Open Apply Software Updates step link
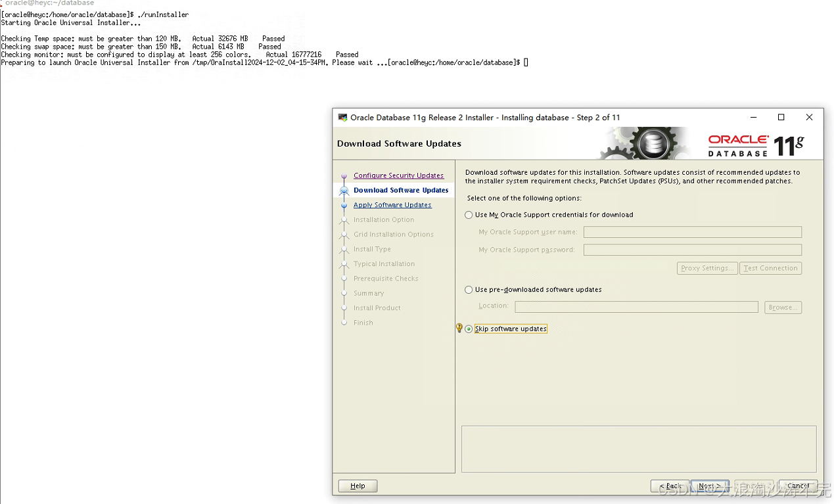Viewport: 834px width, 504px height. click(x=392, y=205)
